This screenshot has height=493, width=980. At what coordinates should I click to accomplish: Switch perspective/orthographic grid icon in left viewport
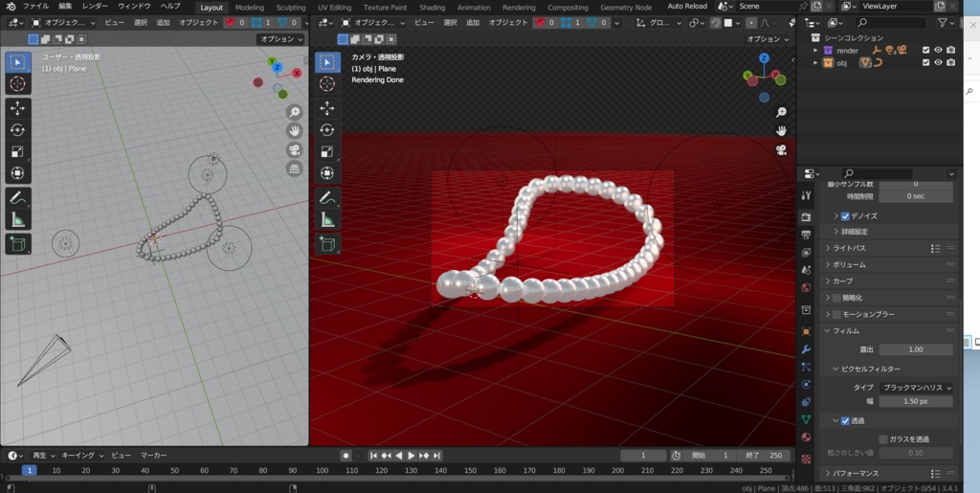(295, 168)
